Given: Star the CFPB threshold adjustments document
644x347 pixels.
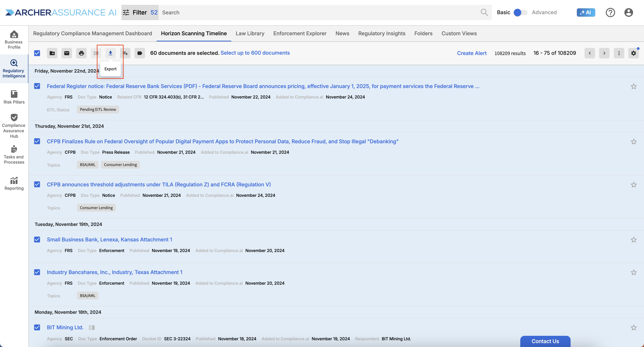Looking at the screenshot, I should point(634,185).
